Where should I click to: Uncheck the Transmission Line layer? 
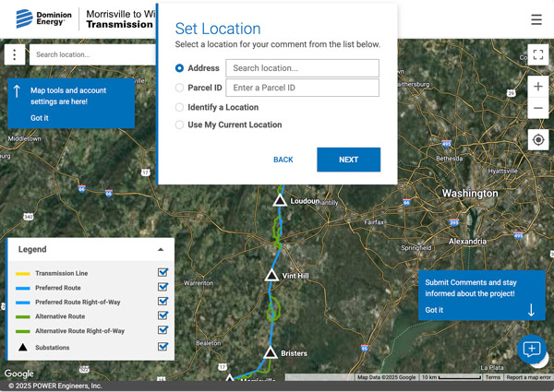pos(163,273)
